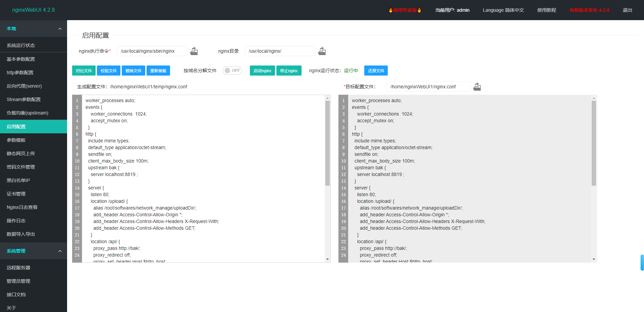Click 'server localhost:8819 ;' in right editor
Viewport: 644px width, 312px height.
[x=381, y=174]
